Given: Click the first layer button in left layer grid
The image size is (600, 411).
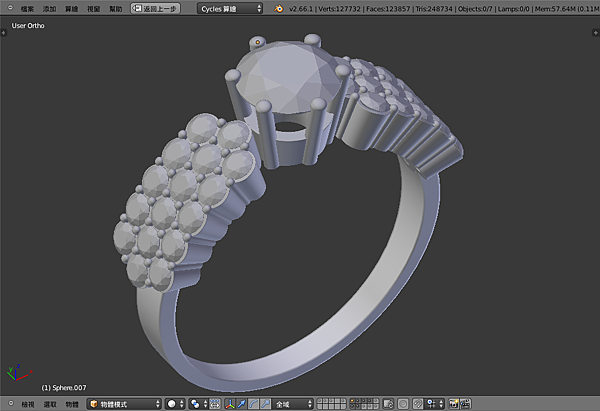Looking at the screenshot, I should pyautogui.click(x=320, y=401).
